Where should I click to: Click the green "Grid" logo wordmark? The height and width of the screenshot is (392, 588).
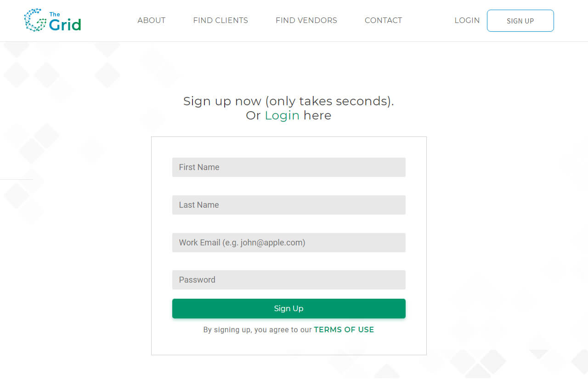pyautogui.click(x=65, y=25)
